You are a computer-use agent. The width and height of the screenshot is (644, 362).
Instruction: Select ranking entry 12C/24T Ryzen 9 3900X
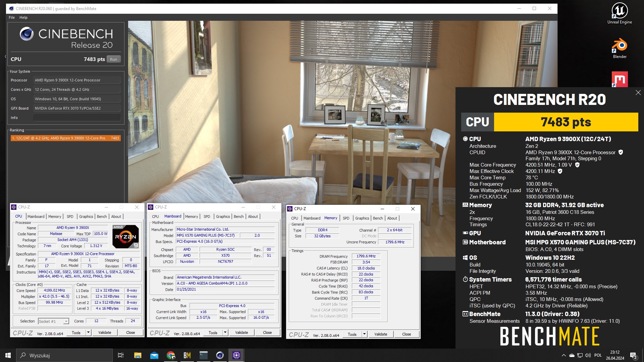(65, 138)
